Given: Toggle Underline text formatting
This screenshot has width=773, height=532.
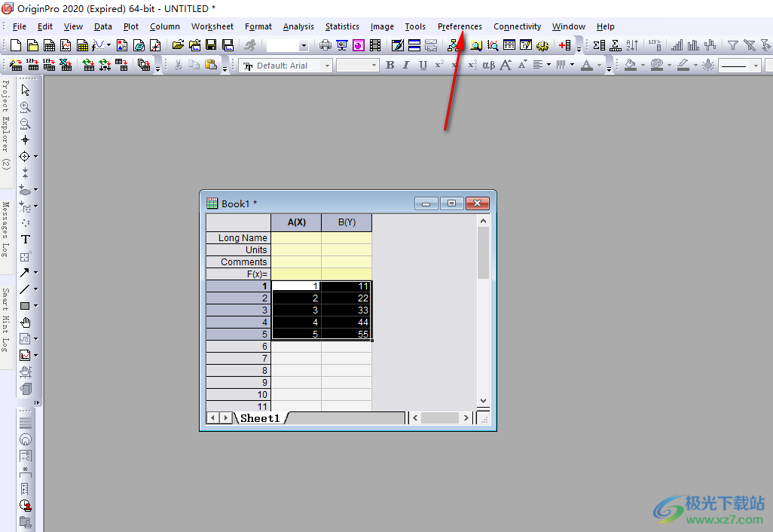Looking at the screenshot, I should click(x=423, y=65).
